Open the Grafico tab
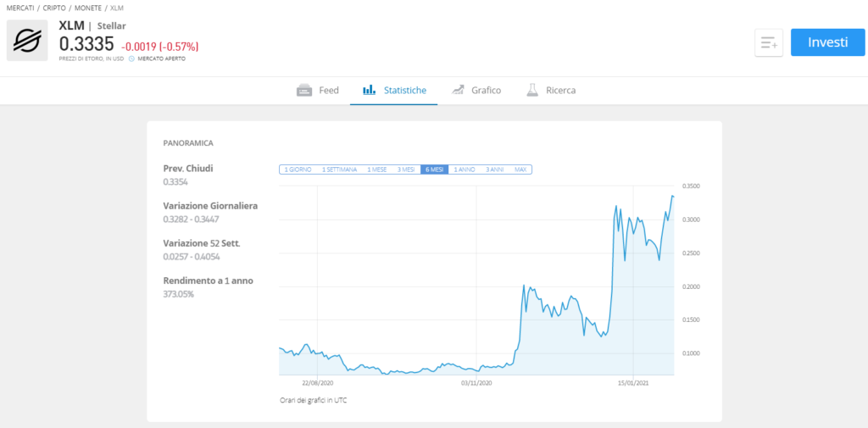This screenshot has height=428, width=868. 476,90
